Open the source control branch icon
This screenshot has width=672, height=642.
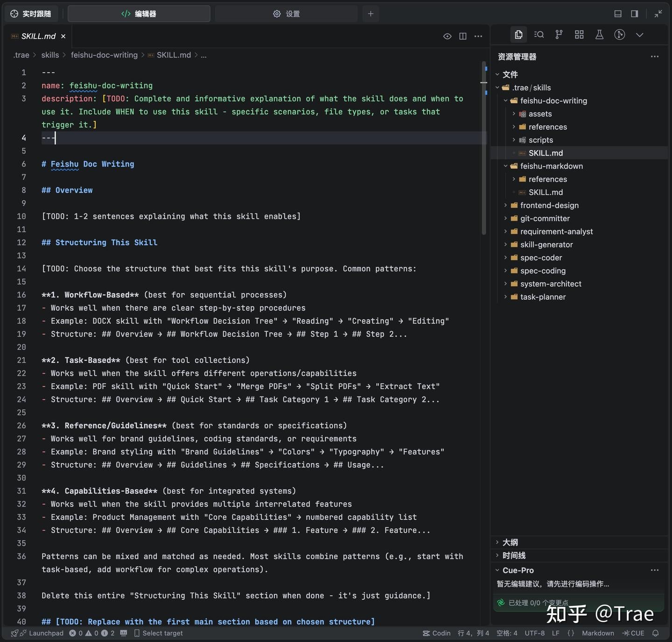pos(559,35)
